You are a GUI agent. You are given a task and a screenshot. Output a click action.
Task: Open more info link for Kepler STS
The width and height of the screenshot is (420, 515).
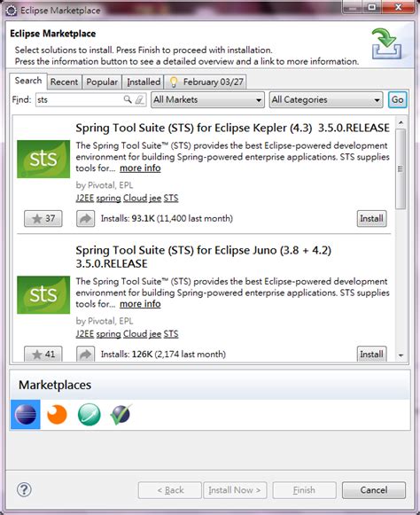point(140,168)
